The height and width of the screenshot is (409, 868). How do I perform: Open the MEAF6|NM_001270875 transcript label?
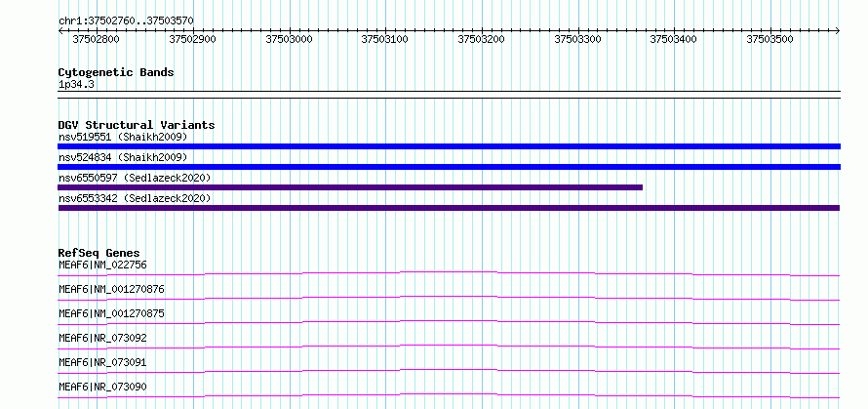tap(111, 313)
